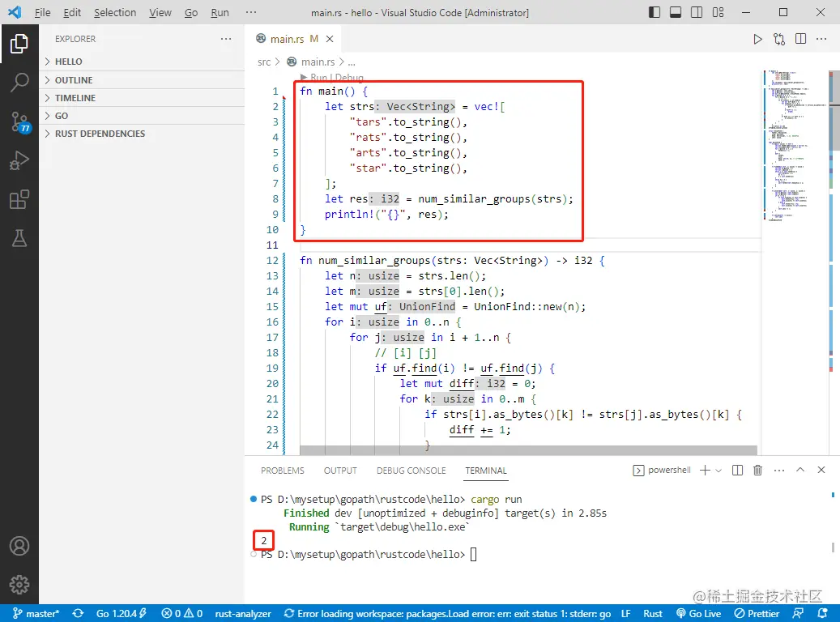840x622 pixels.
Task: Click Error loading workspace status message
Action: pyautogui.click(x=448, y=613)
